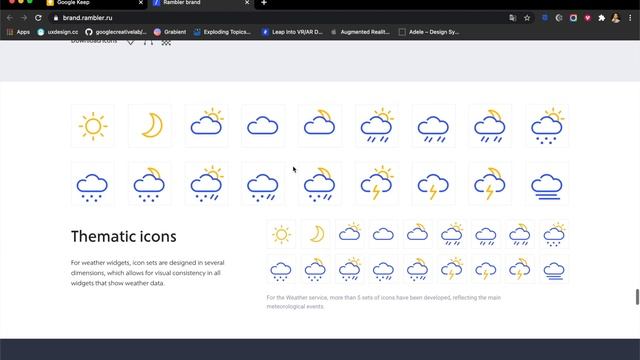Viewport: 640px width, 360px height.
Task: Open a new browser tab
Action: (x=264, y=3)
